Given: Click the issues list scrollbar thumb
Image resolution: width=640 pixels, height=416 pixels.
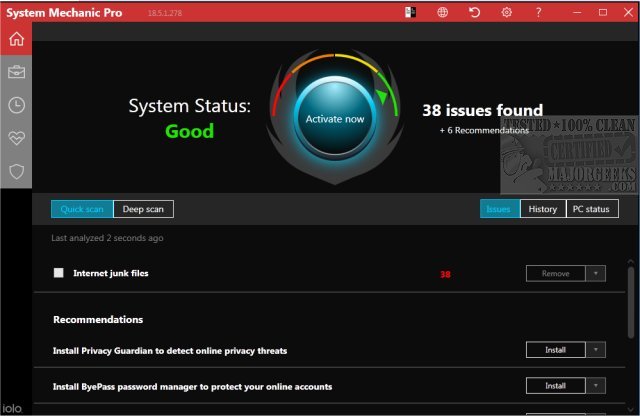Looking at the screenshot, I should [631, 302].
